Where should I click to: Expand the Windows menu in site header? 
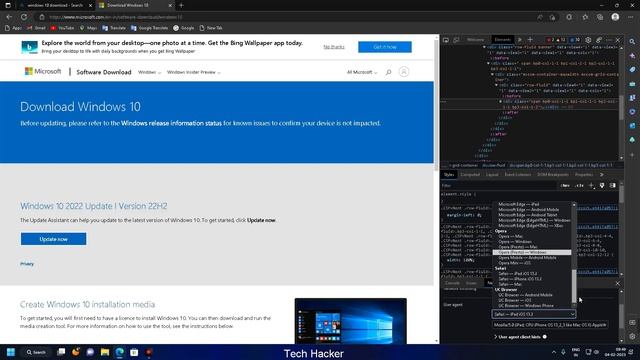tap(149, 72)
